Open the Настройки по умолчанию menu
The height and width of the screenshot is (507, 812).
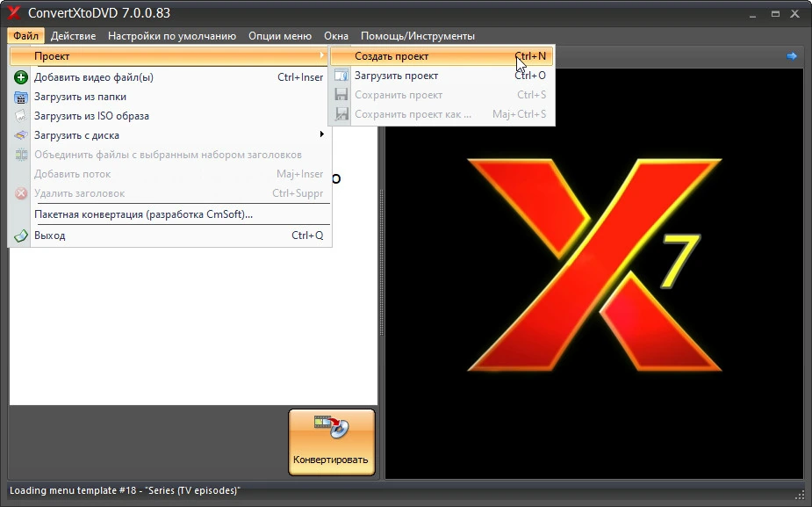tap(172, 36)
